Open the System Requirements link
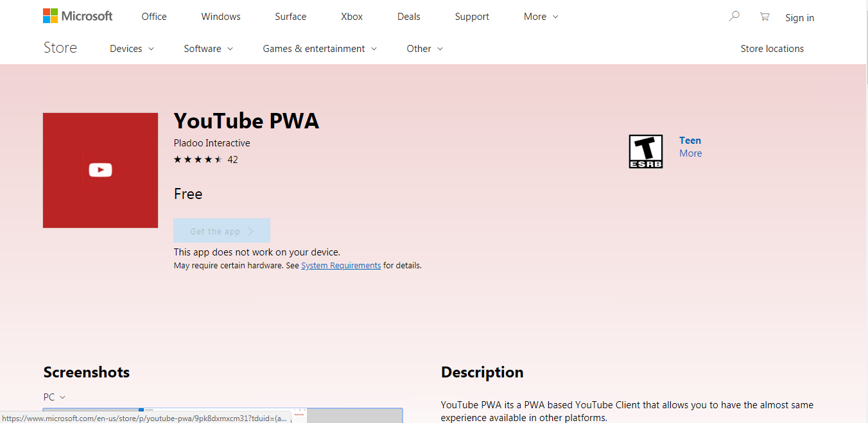 [x=341, y=266]
